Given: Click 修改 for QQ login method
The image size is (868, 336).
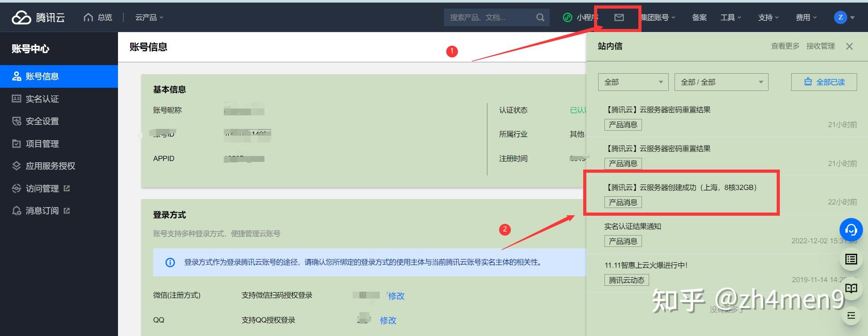Looking at the screenshot, I should pyautogui.click(x=388, y=320).
